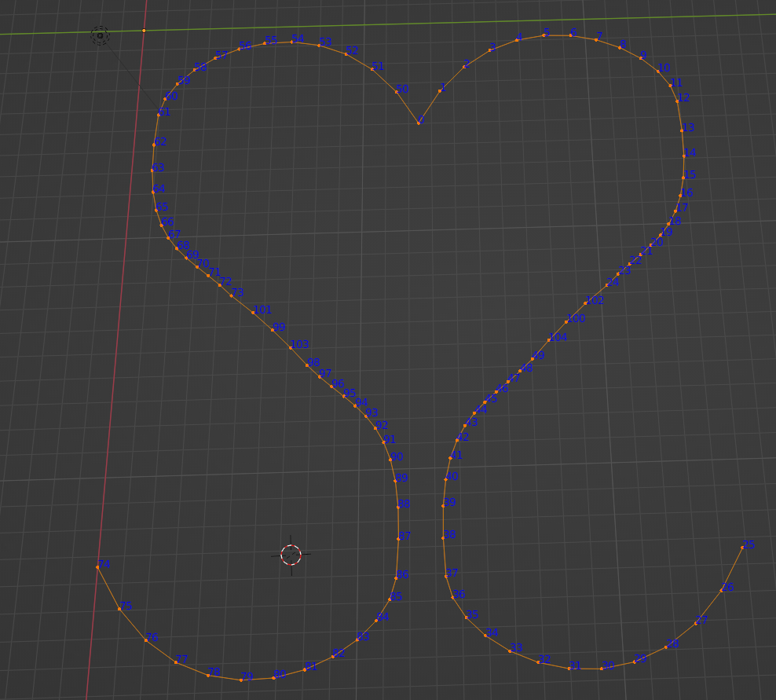Pick the vertex labeled "34"

click(x=485, y=636)
